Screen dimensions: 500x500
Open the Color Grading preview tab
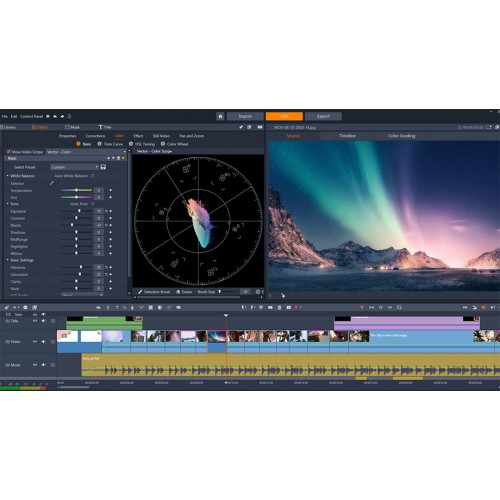point(401,136)
